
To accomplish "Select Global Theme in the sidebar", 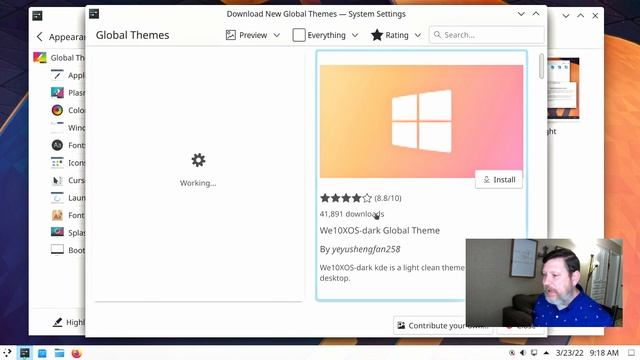I will [59, 58].
